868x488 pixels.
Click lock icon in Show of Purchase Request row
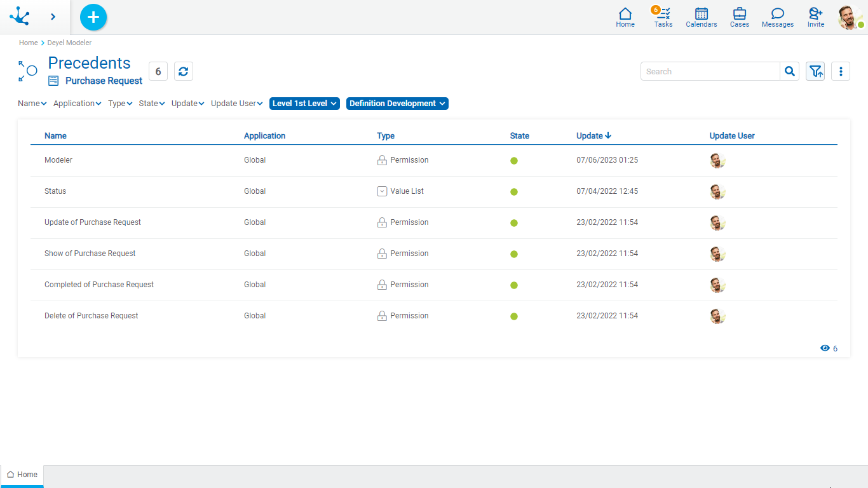382,254
